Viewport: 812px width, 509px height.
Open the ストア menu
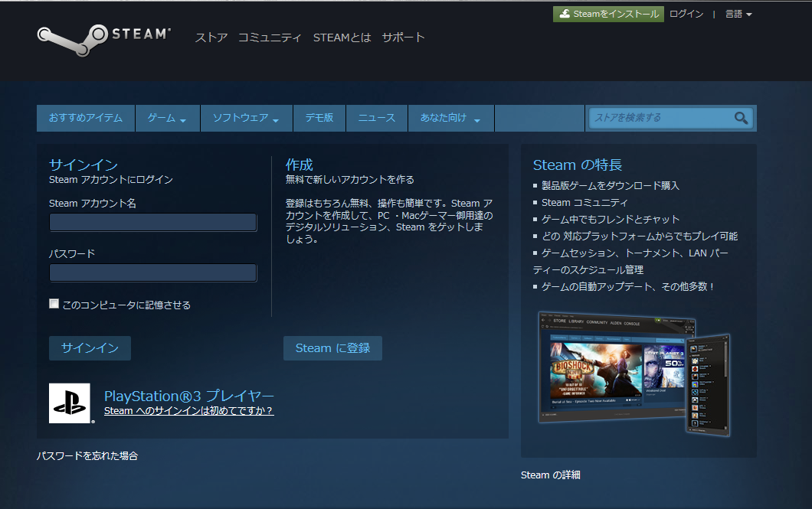tap(211, 38)
